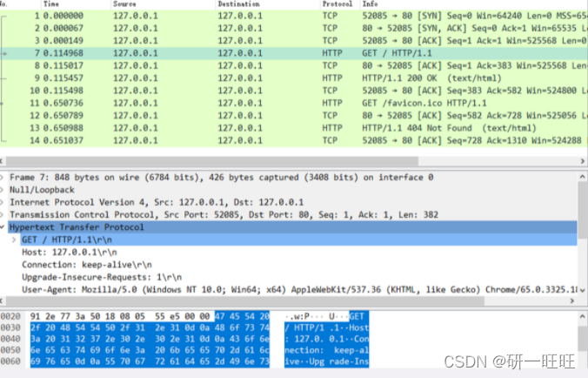Click packet list scroll right arrow
Viewport: 588px width, 378px height.
coord(583,161)
